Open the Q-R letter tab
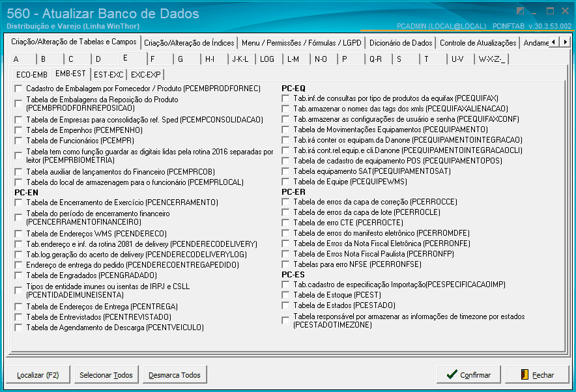576x392 pixels. pyautogui.click(x=379, y=59)
